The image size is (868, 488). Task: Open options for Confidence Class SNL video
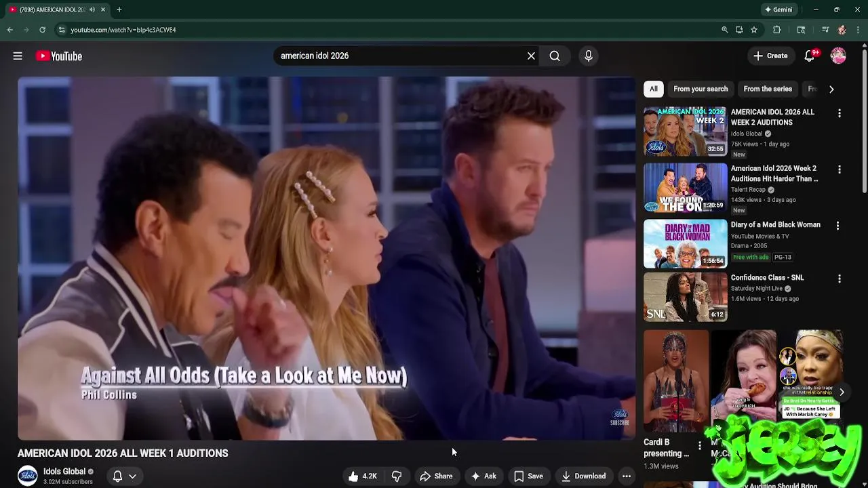pyautogui.click(x=840, y=279)
